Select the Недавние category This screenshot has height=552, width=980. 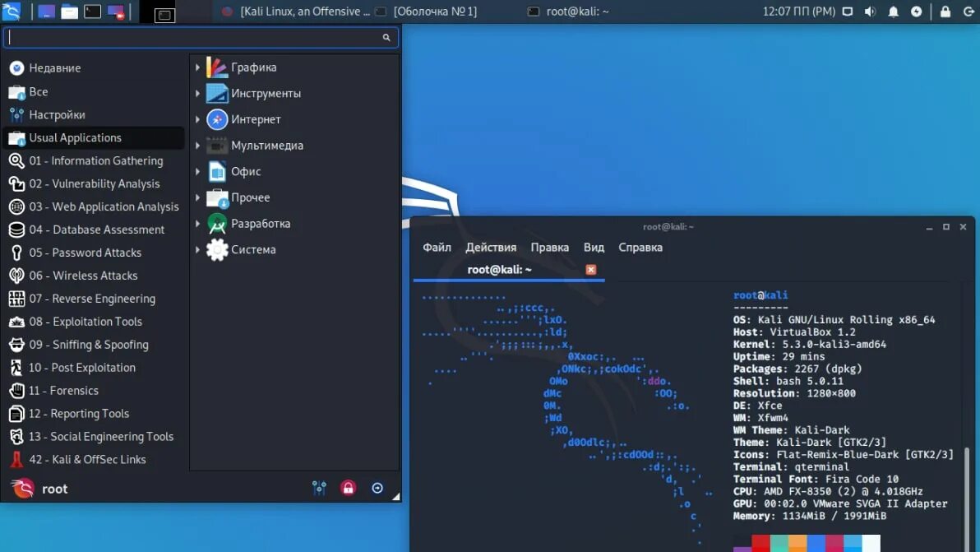94,67
